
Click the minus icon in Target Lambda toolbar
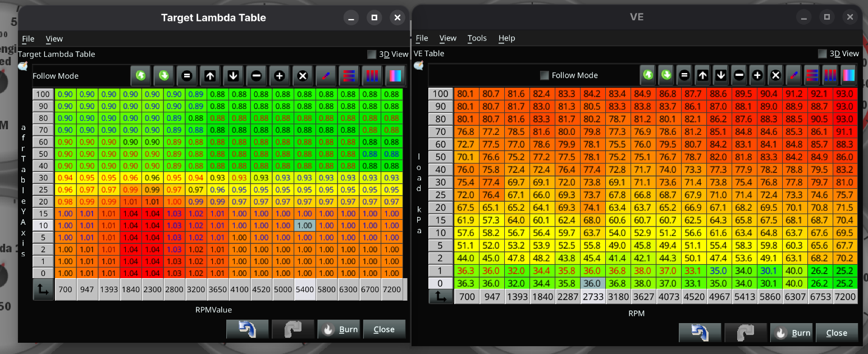(256, 75)
